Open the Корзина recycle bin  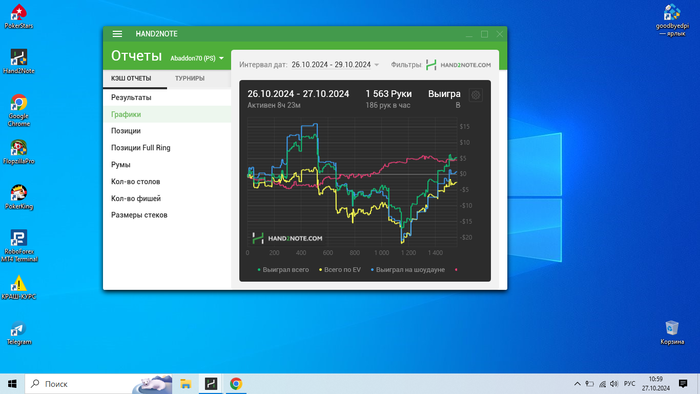[672, 333]
